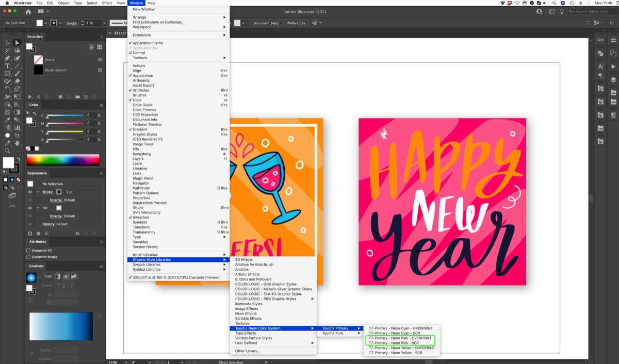Select Linear Gradient type button

(x=58, y=276)
